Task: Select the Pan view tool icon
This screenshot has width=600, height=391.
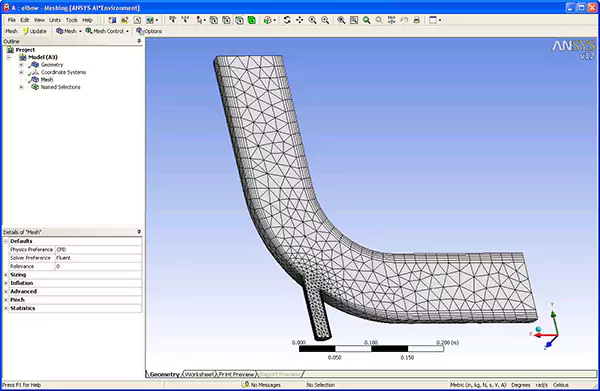Action: pos(300,20)
